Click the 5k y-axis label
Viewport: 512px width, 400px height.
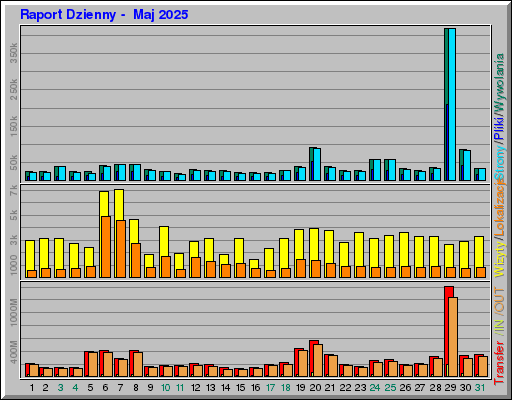(x=14, y=215)
